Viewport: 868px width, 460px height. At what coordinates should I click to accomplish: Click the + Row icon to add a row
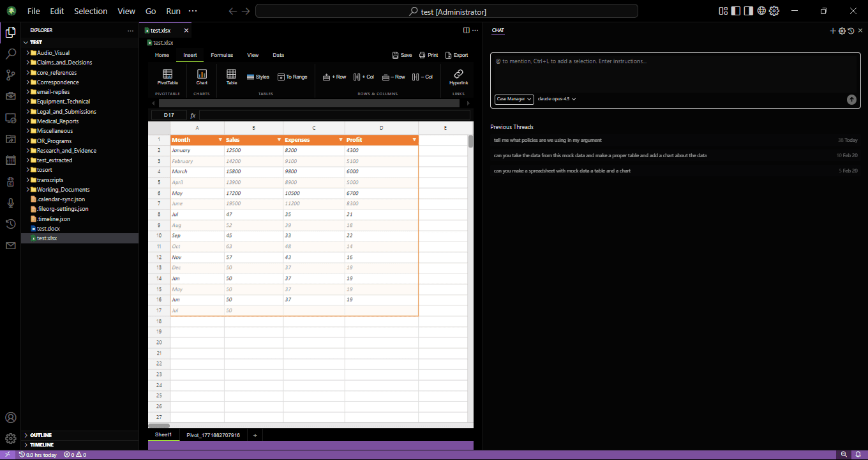point(334,77)
